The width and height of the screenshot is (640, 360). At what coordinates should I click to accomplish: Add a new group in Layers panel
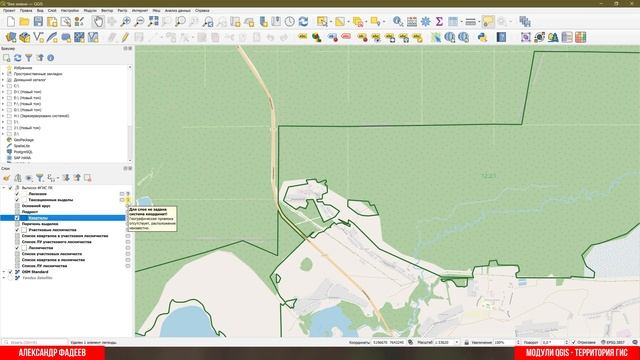[x=18, y=178]
